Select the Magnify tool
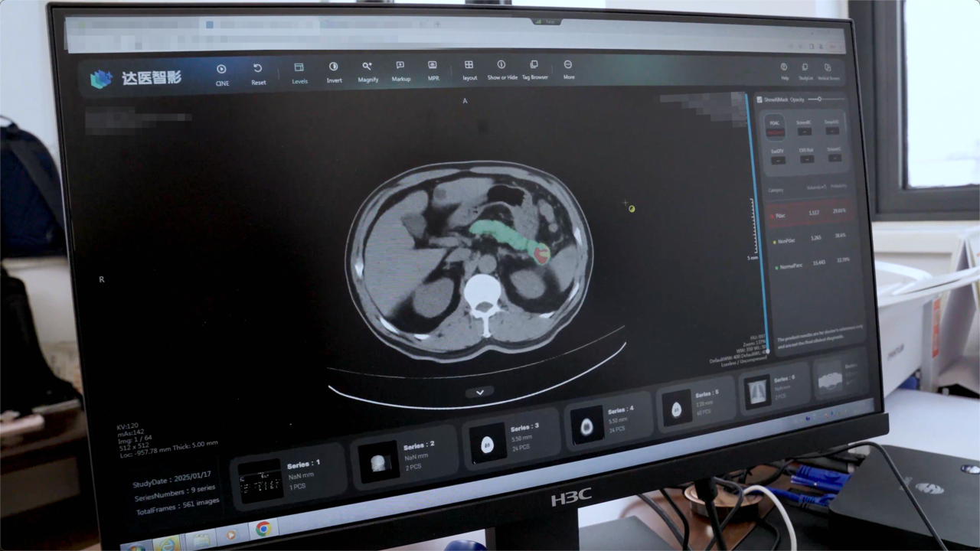Viewport: 980px width, 551px height. 367,73
